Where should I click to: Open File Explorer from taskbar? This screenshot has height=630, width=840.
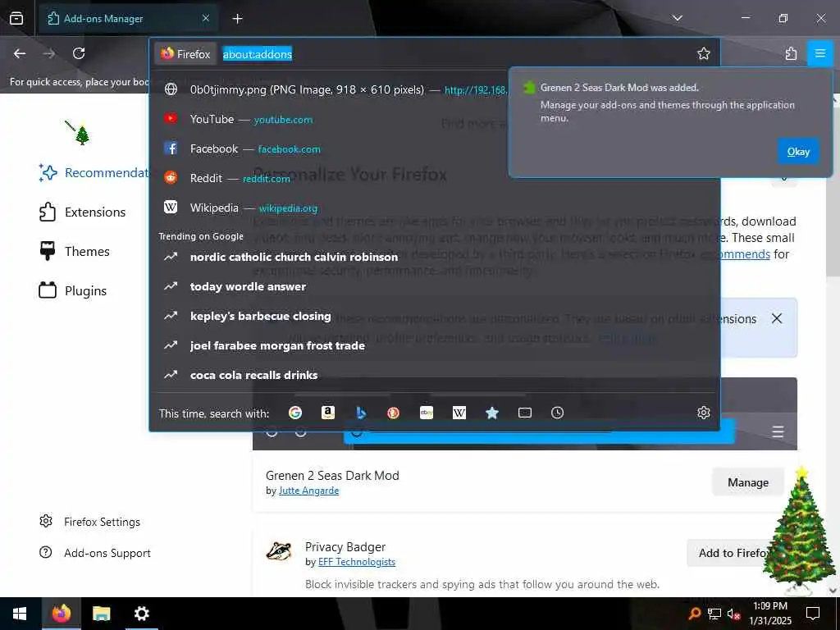(101, 614)
